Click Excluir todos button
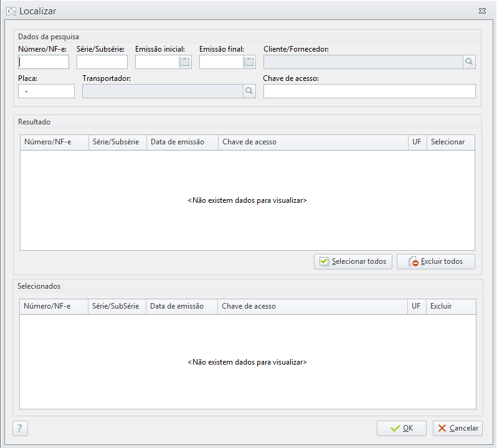The height and width of the screenshot is (448, 497). tap(435, 261)
